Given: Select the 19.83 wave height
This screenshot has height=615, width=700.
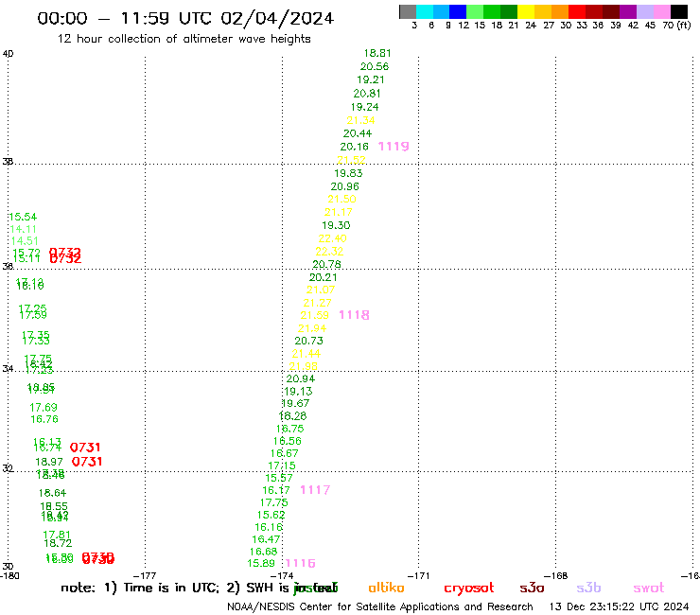Looking at the screenshot, I should click(348, 173).
